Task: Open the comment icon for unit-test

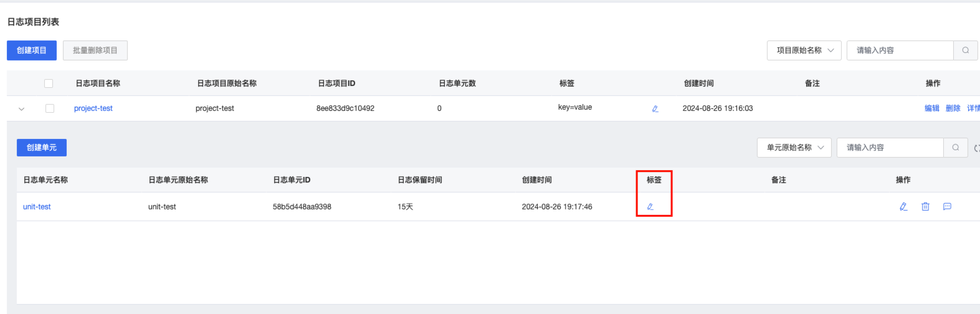Action: point(947,207)
